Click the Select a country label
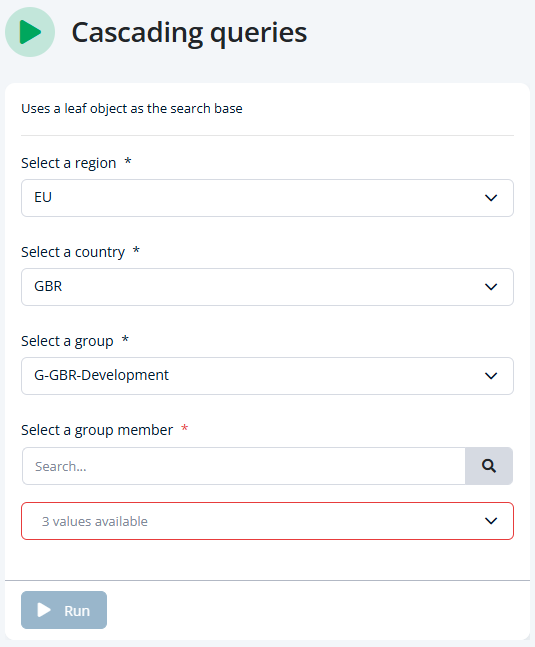This screenshot has width=535, height=647. (x=73, y=252)
